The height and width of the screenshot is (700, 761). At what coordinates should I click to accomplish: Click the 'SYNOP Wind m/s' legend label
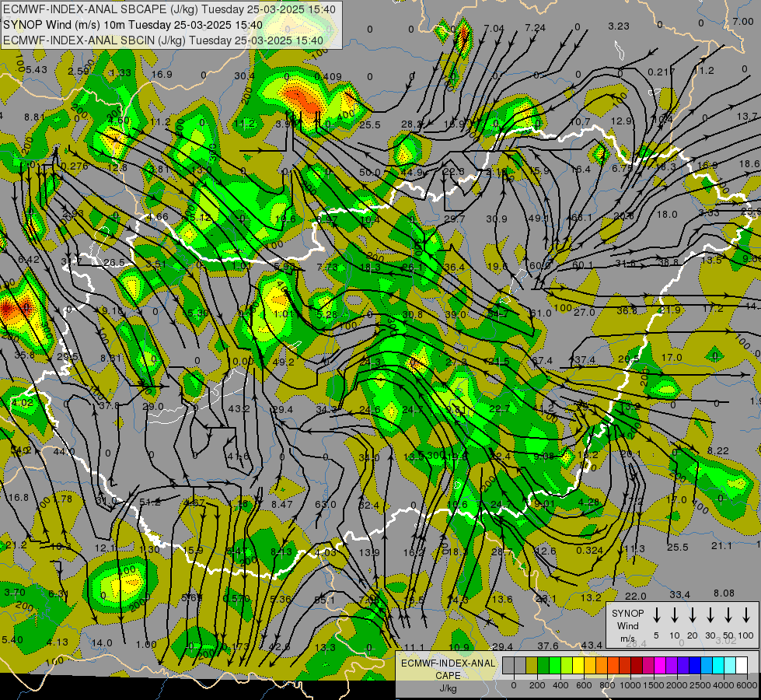tap(627, 625)
